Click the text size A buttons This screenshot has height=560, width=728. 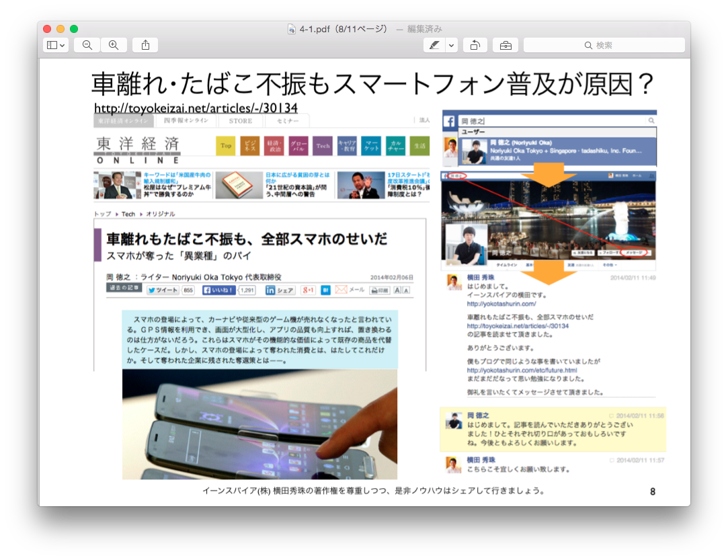401,290
